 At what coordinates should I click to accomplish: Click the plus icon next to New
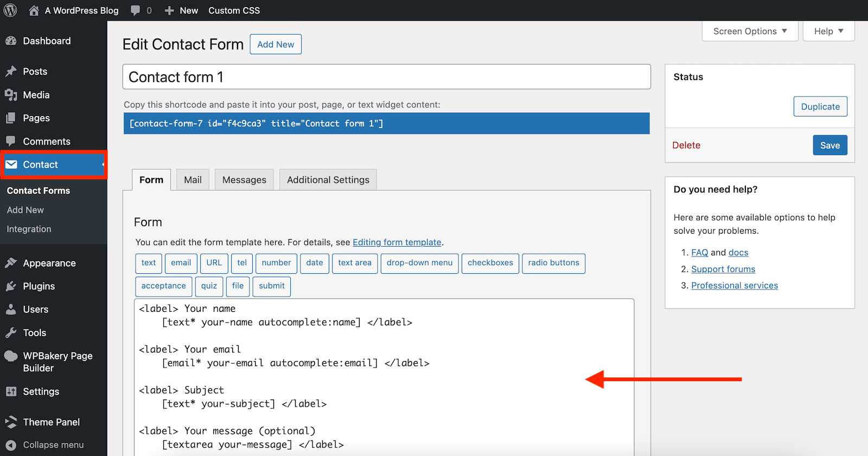tap(169, 11)
